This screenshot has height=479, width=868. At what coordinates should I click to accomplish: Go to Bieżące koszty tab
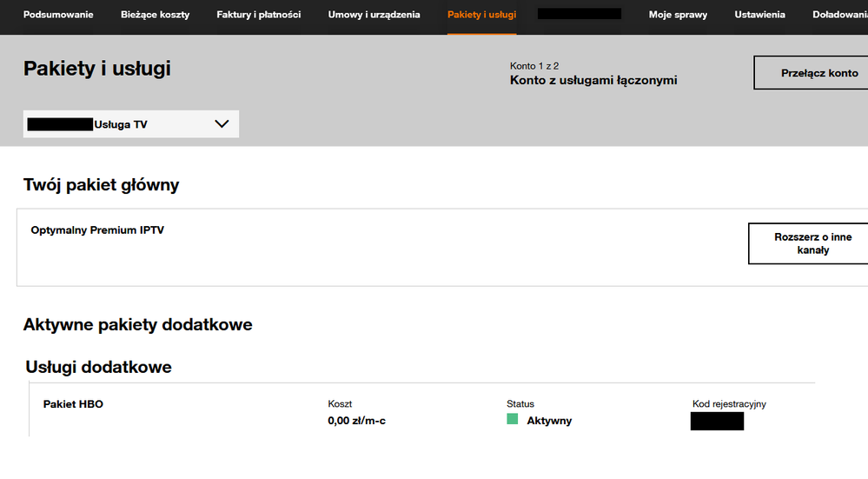tap(155, 15)
